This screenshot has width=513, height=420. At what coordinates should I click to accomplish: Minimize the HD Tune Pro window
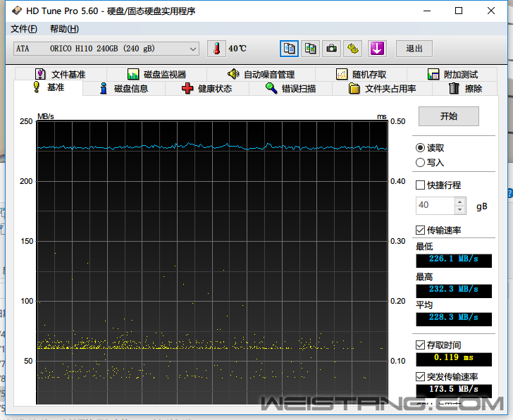[x=427, y=11]
